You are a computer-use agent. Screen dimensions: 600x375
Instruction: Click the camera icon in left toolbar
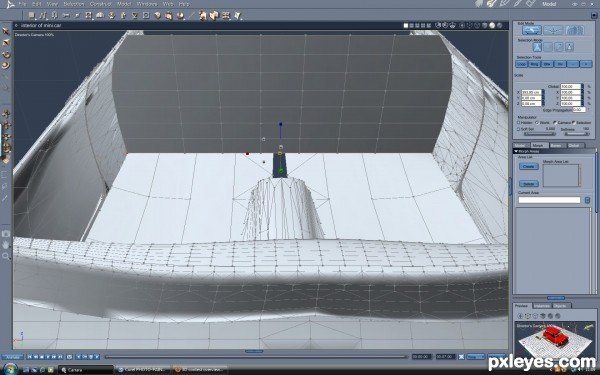coord(6,233)
